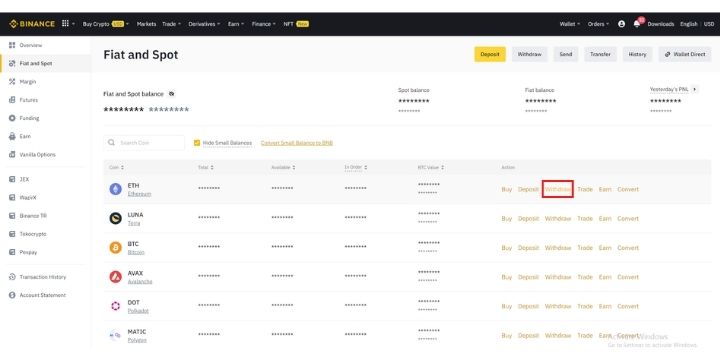
Task: Click the LUNA coin icon
Action: tap(116, 219)
